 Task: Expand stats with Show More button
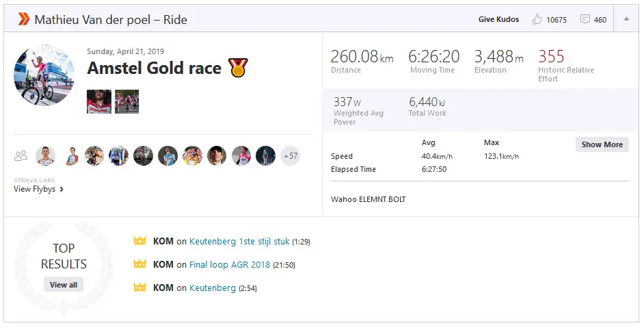(x=602, y=144)
